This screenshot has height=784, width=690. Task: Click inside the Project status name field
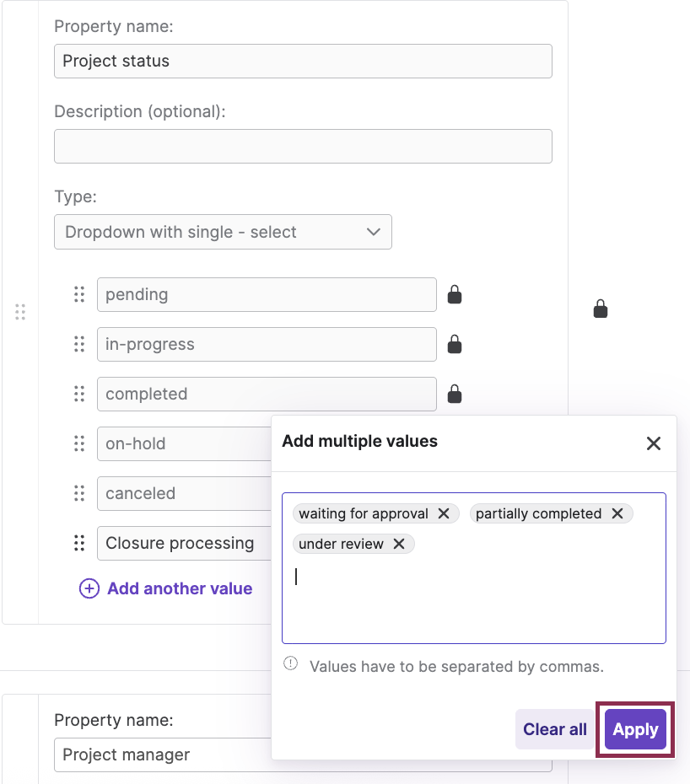tap(303, 61)
